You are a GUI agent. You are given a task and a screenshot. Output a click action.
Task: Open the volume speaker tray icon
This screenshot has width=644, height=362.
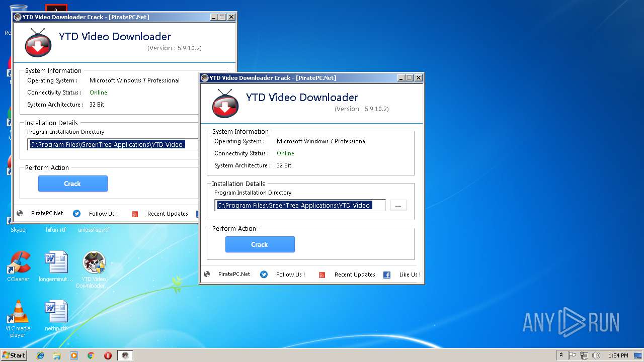[596, 355]
